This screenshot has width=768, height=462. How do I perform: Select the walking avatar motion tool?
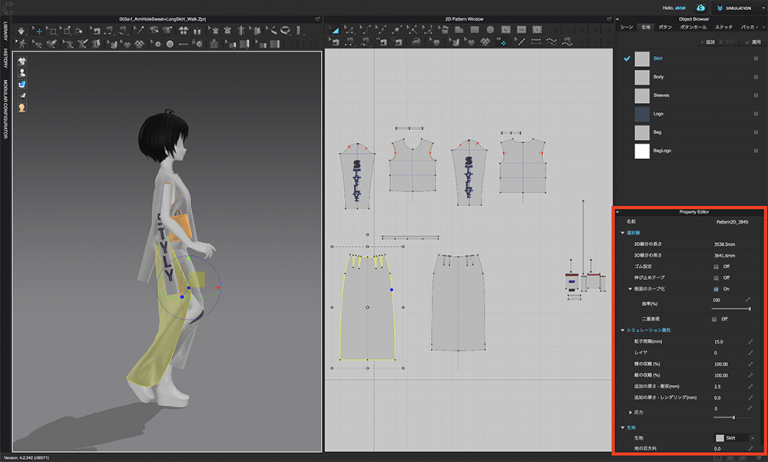point(22,44)
